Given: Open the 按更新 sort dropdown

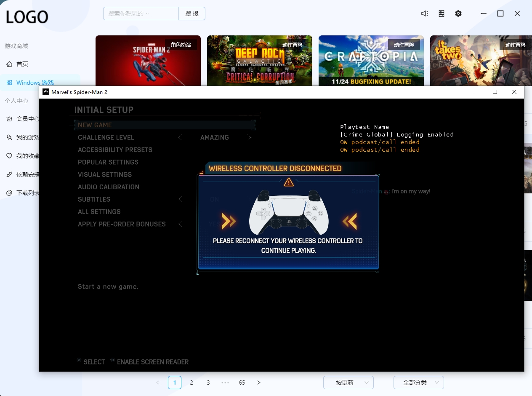Looking at the screenshot, I should pyautogui.click(x=348, y=383).
